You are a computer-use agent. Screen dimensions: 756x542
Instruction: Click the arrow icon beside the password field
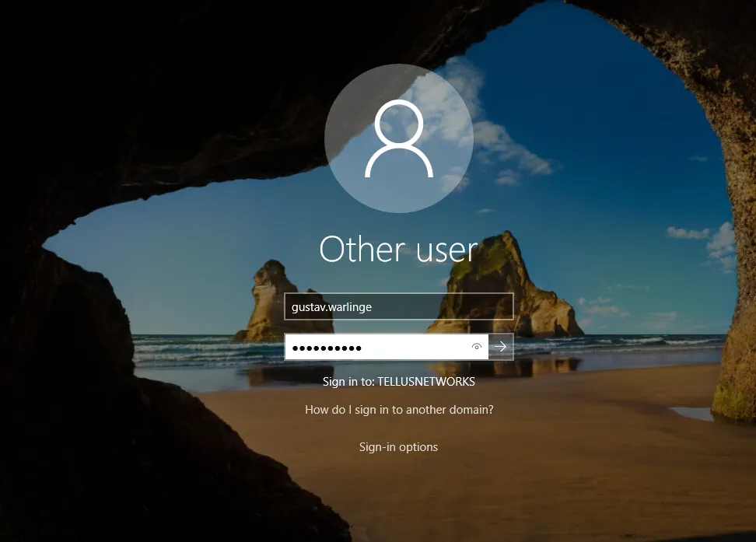[x=502, y=347]
